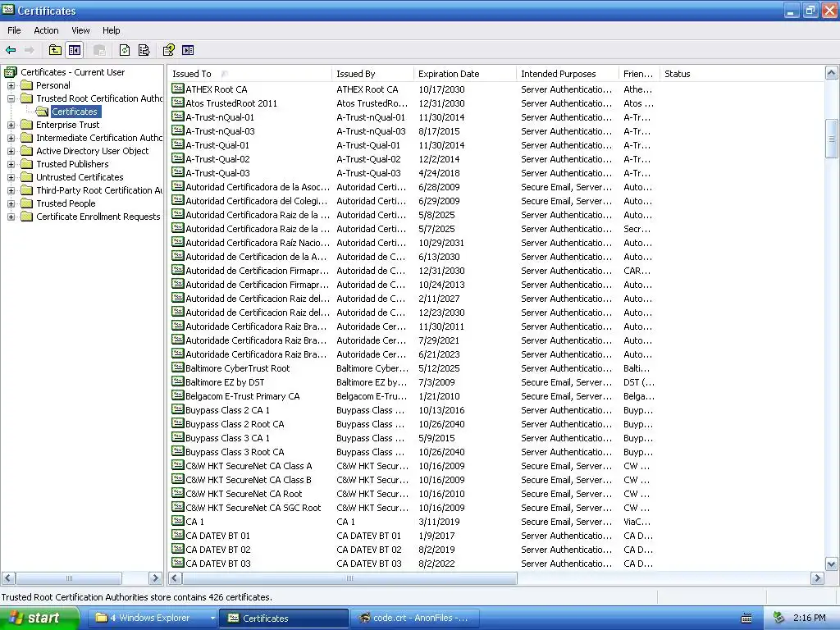
Task: Click the Back arrow toolbar icon
Action: click(11, 50)
